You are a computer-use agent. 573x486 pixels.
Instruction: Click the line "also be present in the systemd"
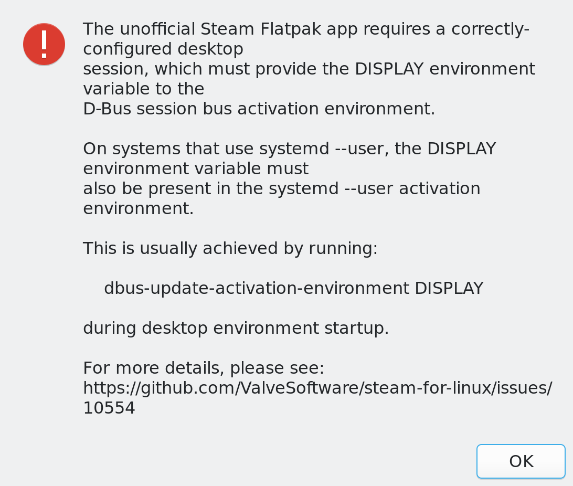point(281,189)
